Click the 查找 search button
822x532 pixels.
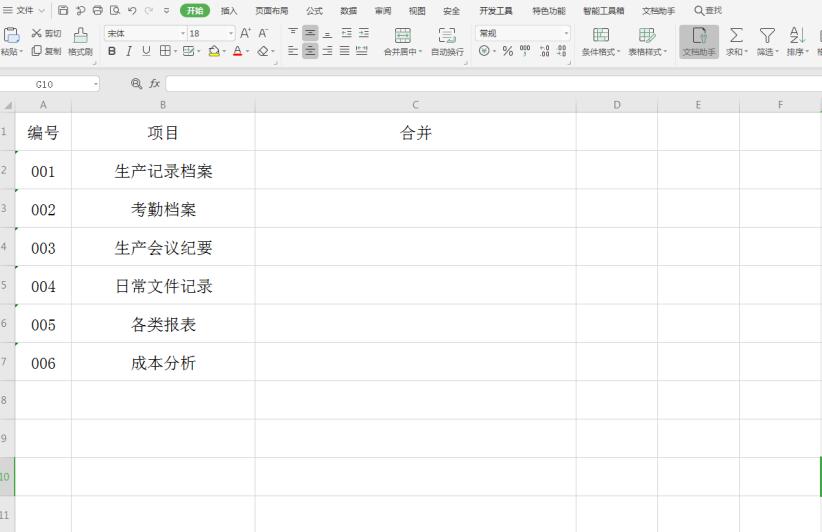point(708,10)
